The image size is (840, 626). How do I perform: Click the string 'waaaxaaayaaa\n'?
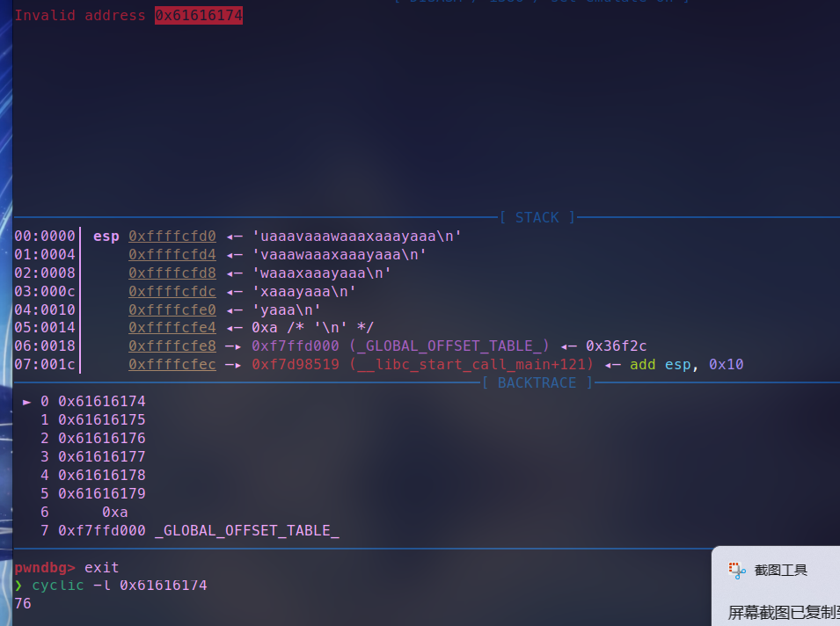pos(321,273)
